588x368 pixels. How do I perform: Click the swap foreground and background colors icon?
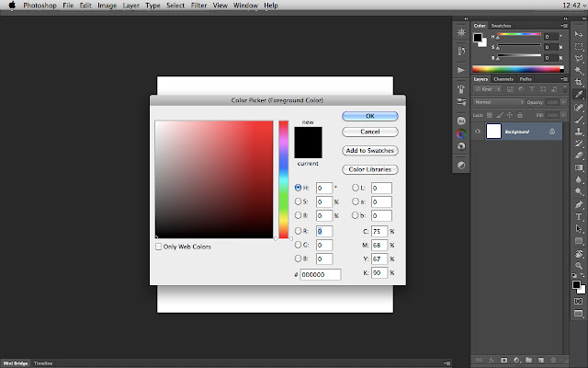point(582,275)
